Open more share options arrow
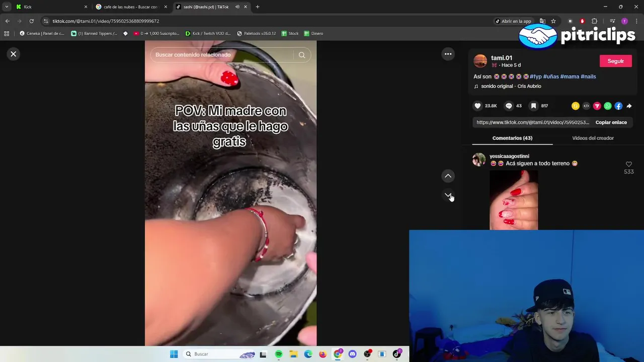Viewport: 644px width, 362px height. (629, 106)
